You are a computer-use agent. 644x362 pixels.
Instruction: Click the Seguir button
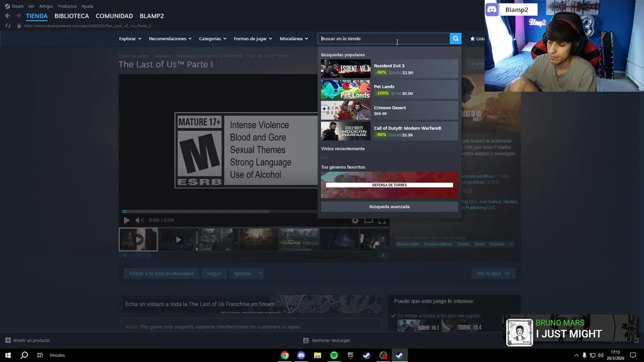coord(214,274)
